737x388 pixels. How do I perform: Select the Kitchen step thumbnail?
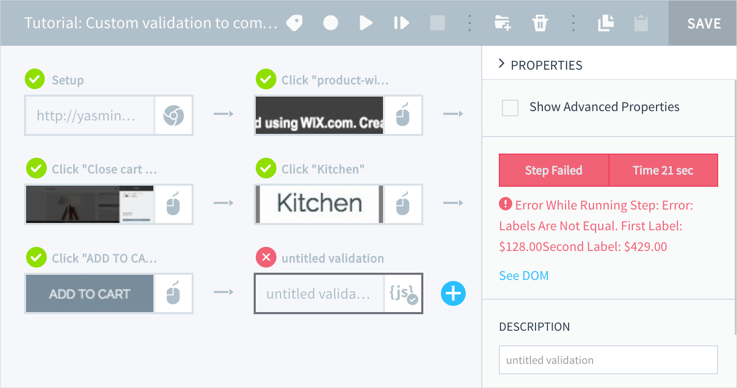coord(319,204)
